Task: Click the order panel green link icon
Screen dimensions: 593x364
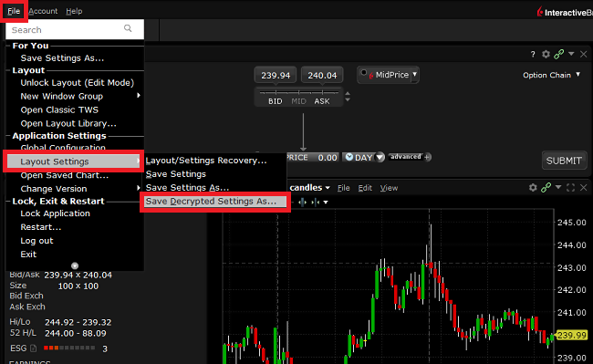Action: (x=558, y=54)
